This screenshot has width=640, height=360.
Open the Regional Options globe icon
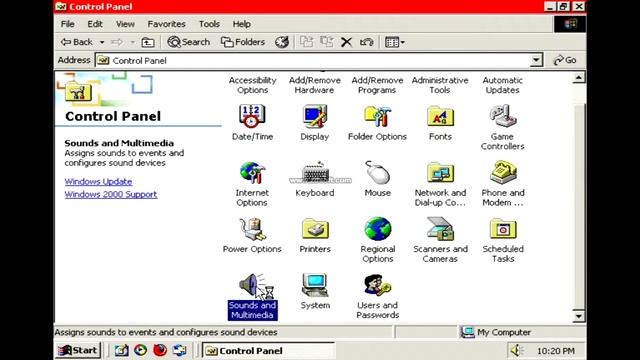point(378,229)
